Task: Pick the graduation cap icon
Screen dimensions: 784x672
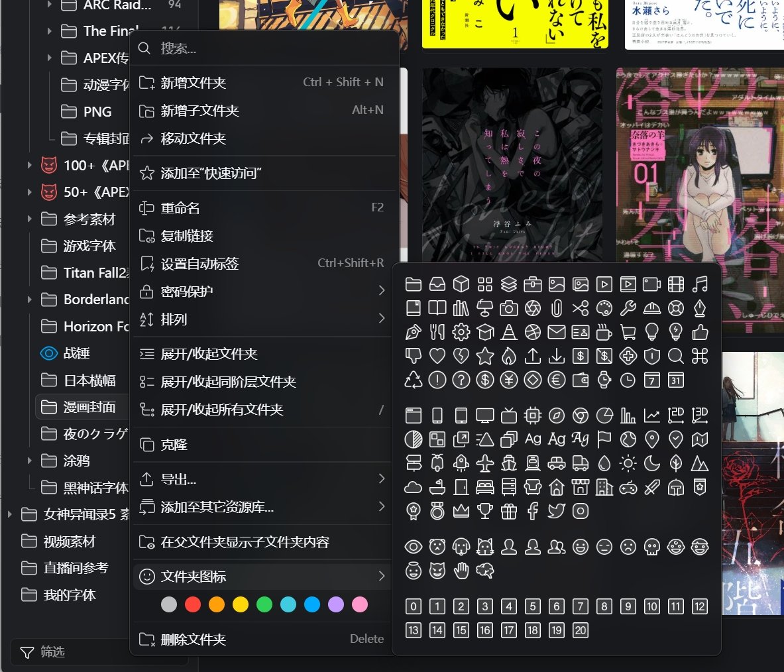Action: [x=485, y=332]
